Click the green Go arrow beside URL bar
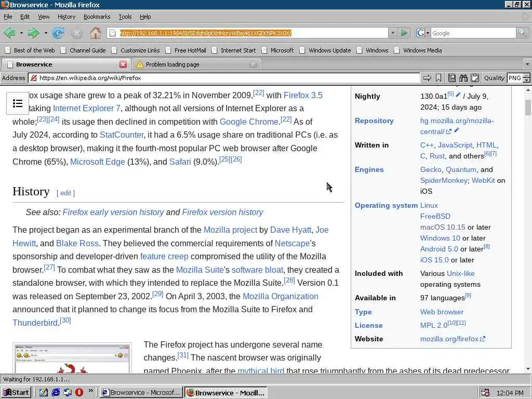The image size is (532, 399). click(404, 33)
